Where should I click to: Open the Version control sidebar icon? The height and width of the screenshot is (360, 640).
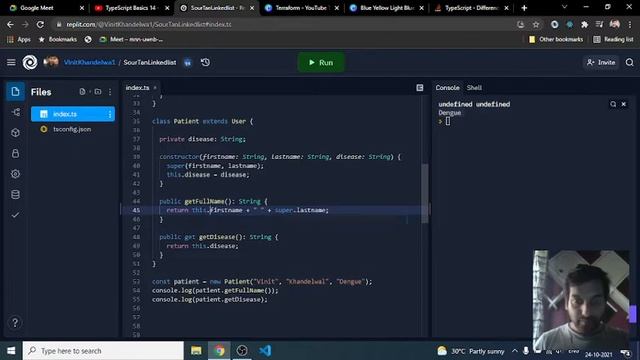16,112
